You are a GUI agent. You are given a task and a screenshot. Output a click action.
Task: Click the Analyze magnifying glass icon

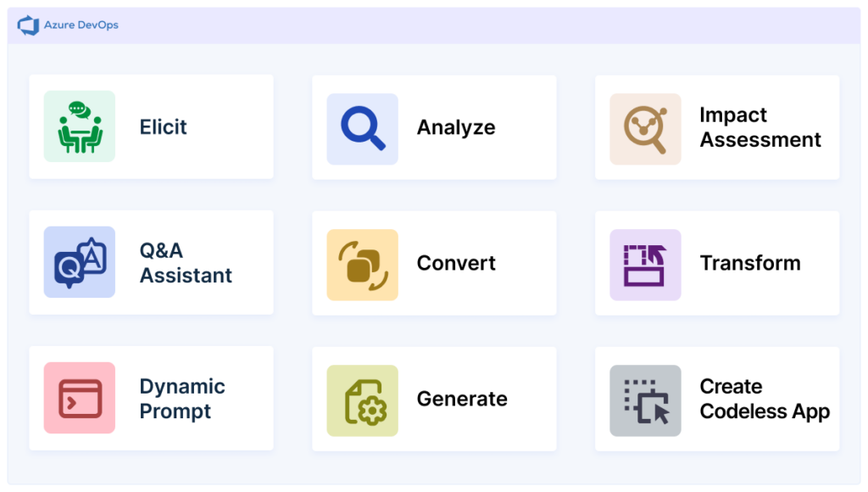[x=362, y=127]
